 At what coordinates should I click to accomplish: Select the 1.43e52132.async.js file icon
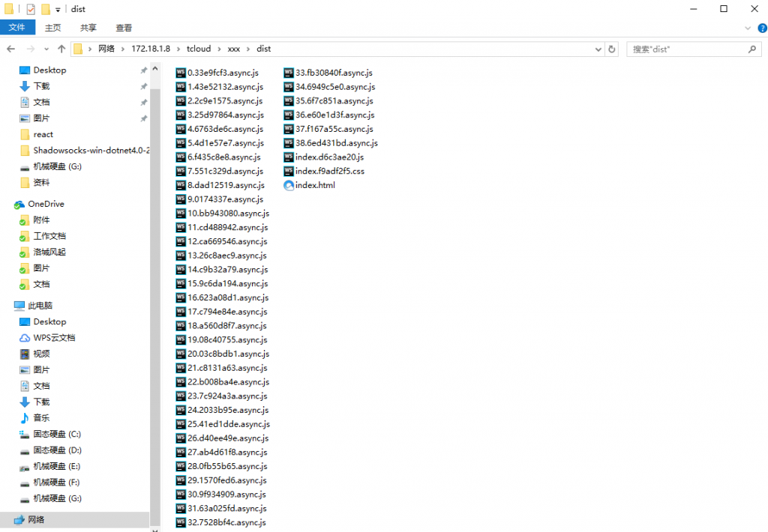pos(181,87)
